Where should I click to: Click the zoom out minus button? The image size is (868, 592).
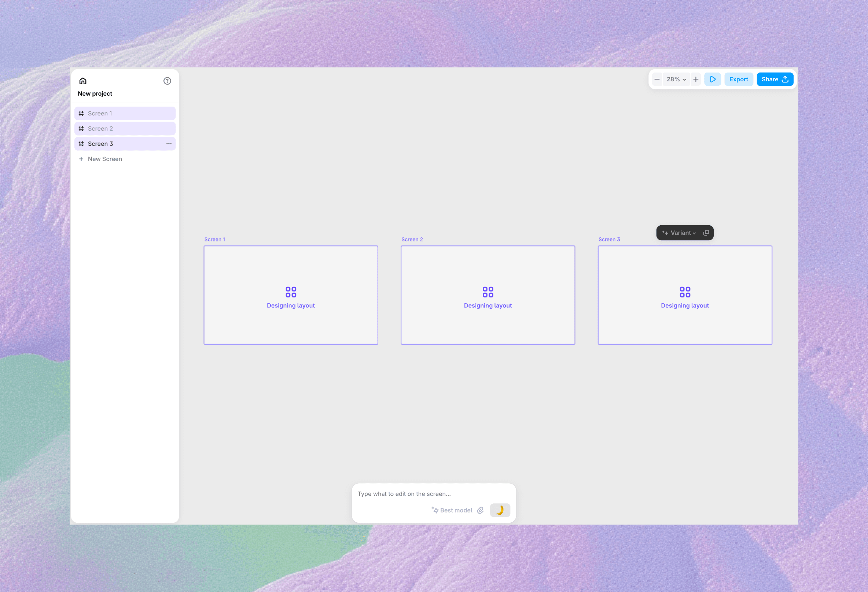pyautogui.click(x=657, y=79)
